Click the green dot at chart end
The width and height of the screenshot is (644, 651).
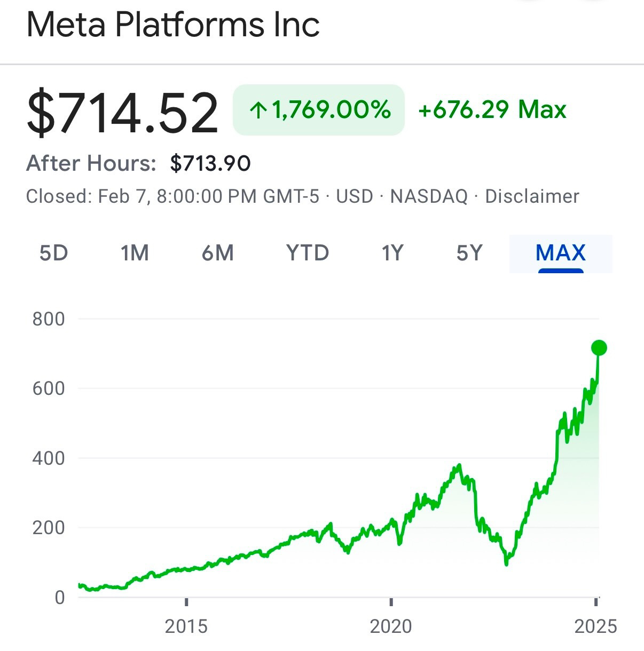tap(599, 348)
